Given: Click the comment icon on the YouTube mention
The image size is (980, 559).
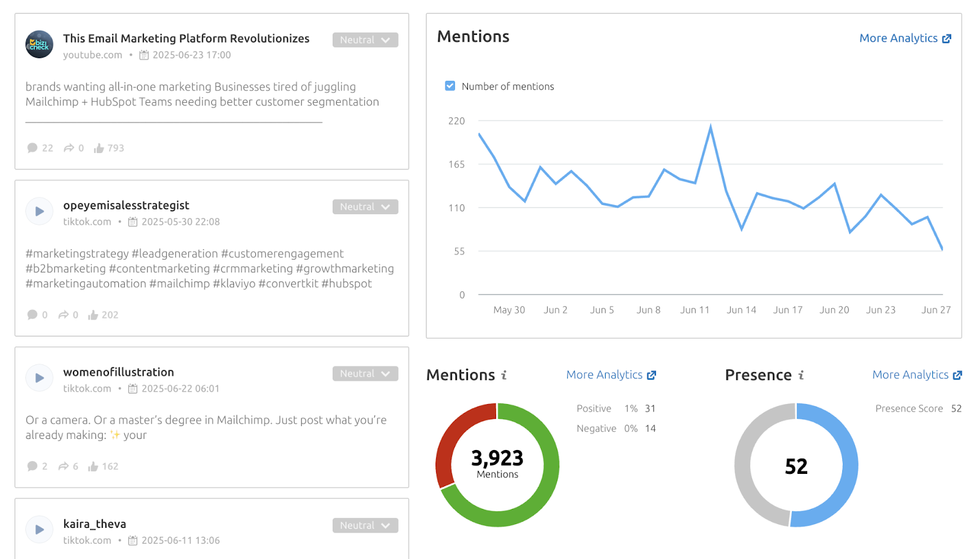Looking at the screenshot, I should (x=32, y=148).
